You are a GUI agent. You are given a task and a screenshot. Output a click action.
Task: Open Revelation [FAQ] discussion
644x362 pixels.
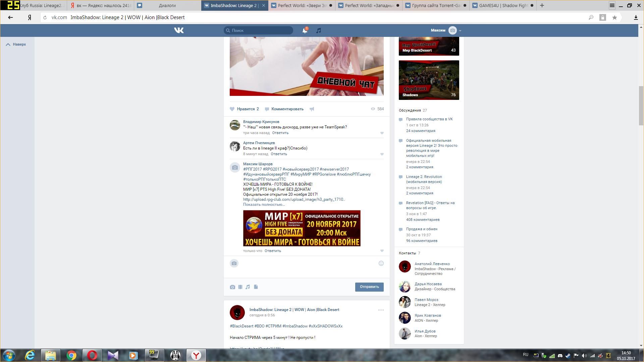(430, 205)
